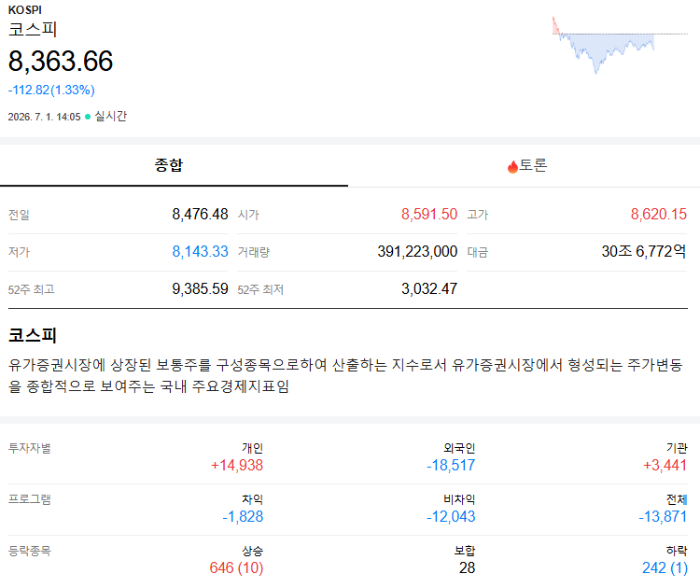Viewport: 700px width, 588px height.
Task: Select the 코스피 title at the top
Action: click(x=33, y=30)
